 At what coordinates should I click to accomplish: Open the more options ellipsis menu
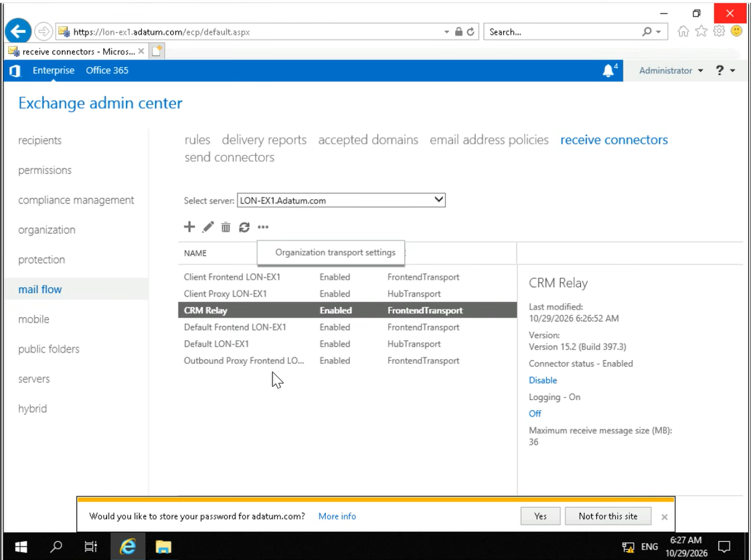263,227
